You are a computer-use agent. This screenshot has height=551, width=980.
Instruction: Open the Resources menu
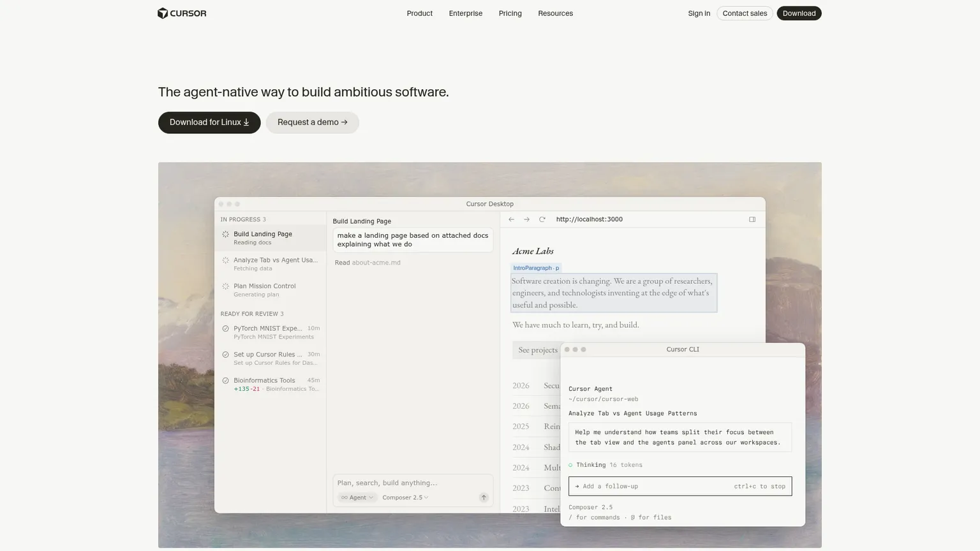[556, 13]
